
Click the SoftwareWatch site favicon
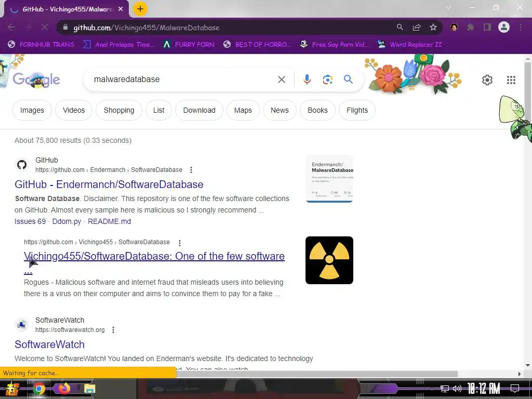(x=22, y=325)
